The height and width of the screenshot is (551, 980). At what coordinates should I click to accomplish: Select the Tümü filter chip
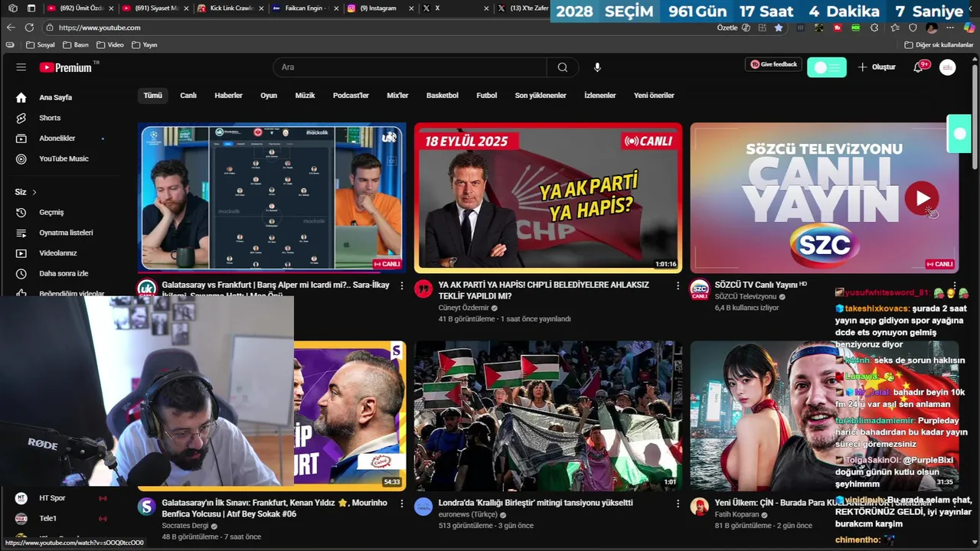(153, 96)
